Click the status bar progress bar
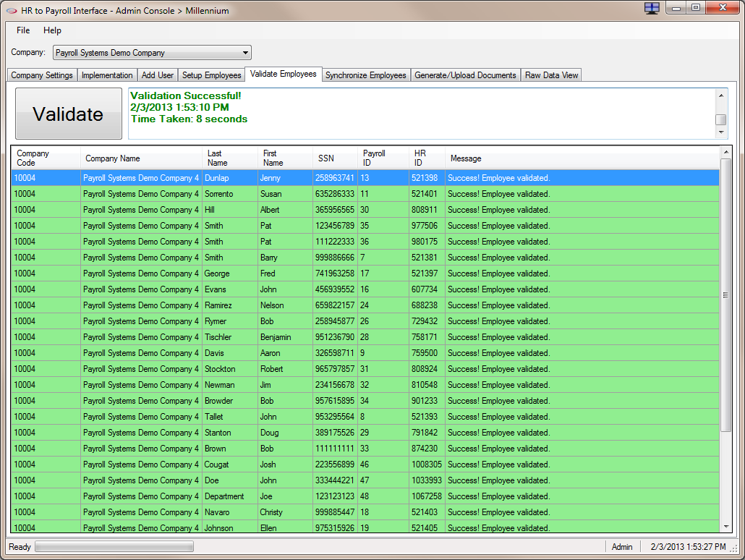 point(114,547)
